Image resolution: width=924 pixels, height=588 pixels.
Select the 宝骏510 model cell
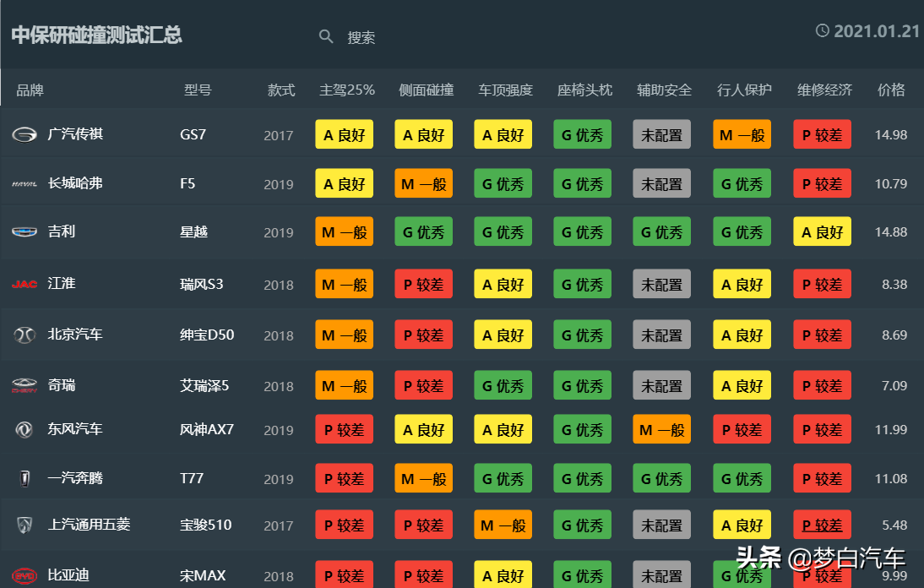(x=205, y=525)
